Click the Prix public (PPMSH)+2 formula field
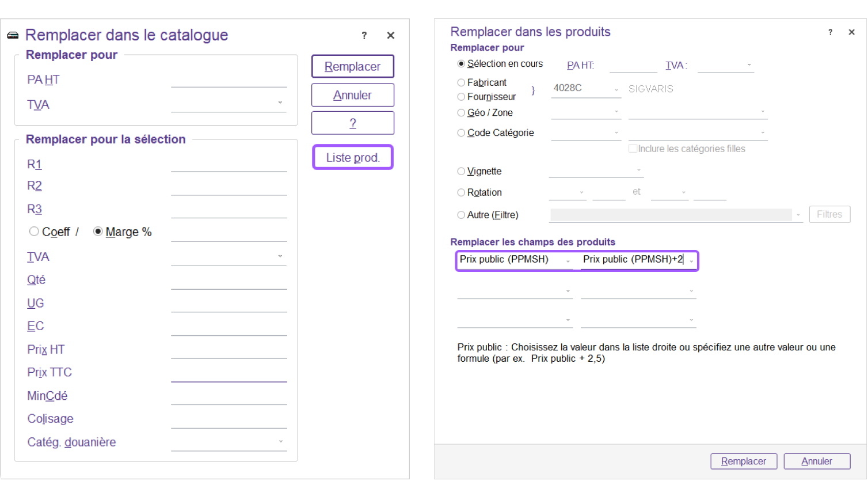This screenshot has height=492, width=868. click(632, 260)
